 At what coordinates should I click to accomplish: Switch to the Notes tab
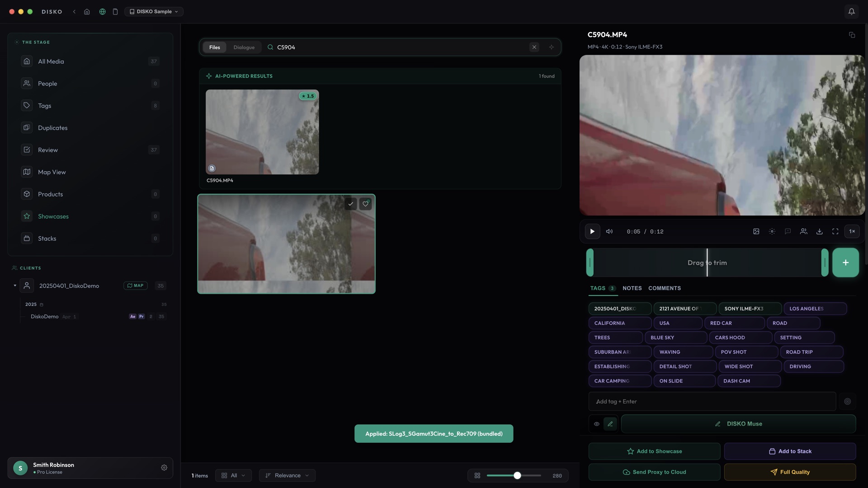[x=632, y=288]
